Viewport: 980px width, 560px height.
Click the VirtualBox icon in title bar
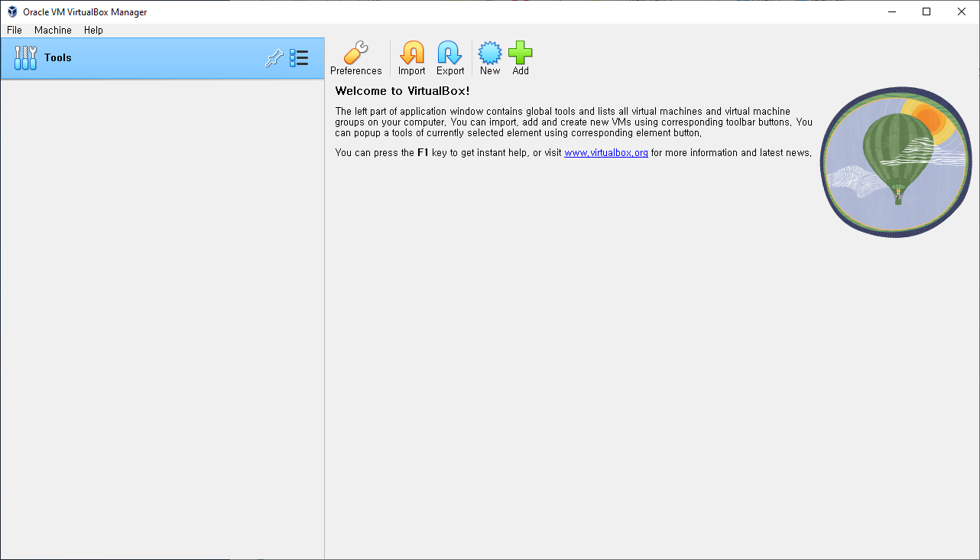[x=12, y=12]
